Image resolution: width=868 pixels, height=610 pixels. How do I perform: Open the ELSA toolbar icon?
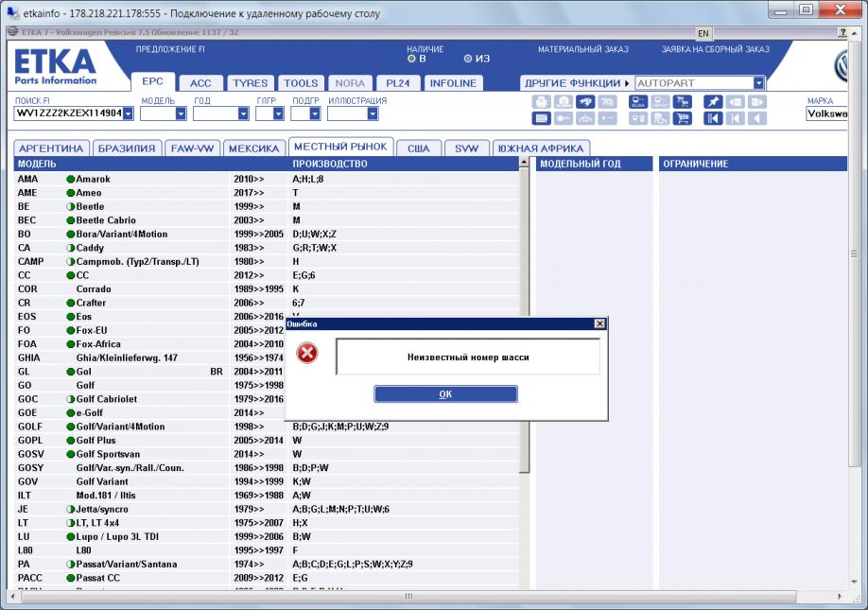coord(638,102)
